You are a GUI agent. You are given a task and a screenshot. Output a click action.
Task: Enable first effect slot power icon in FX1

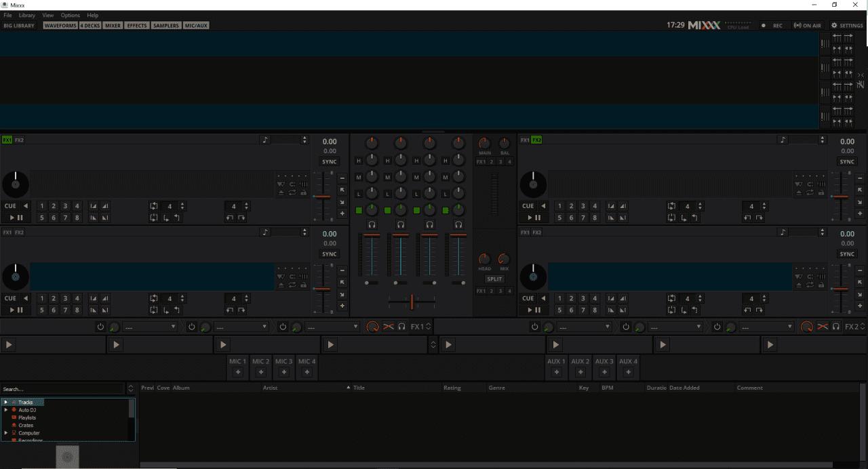pyautogui.click(x=100, y=327)
